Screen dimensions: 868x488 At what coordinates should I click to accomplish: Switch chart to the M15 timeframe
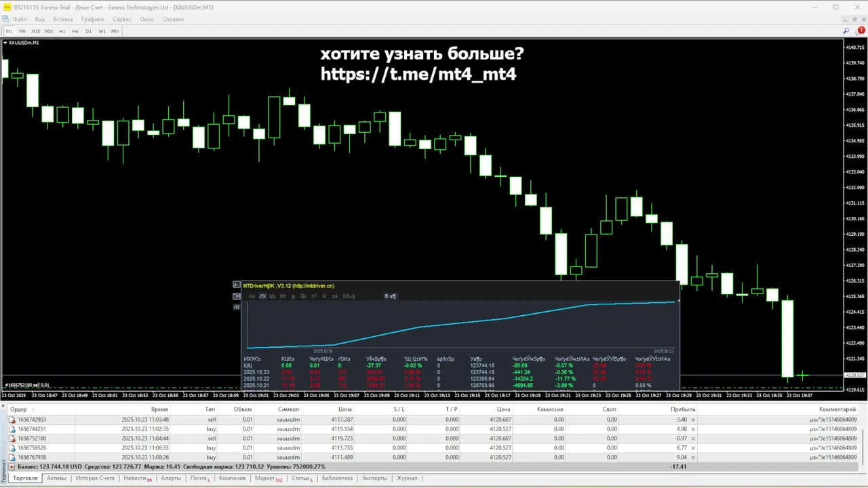point(35,31)
